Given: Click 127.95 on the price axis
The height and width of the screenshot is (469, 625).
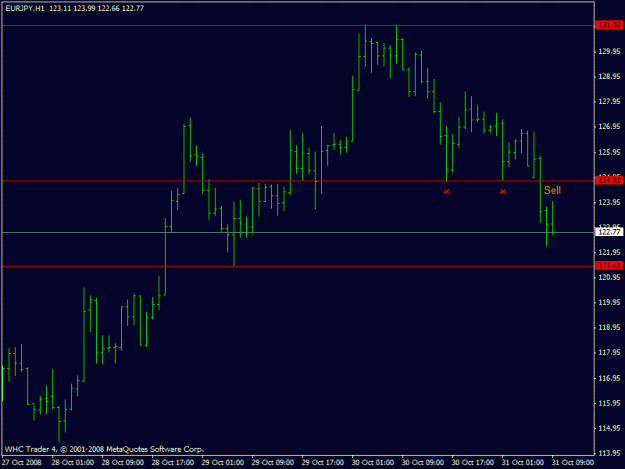Looking at the screenshot, I should click(609, 102).
